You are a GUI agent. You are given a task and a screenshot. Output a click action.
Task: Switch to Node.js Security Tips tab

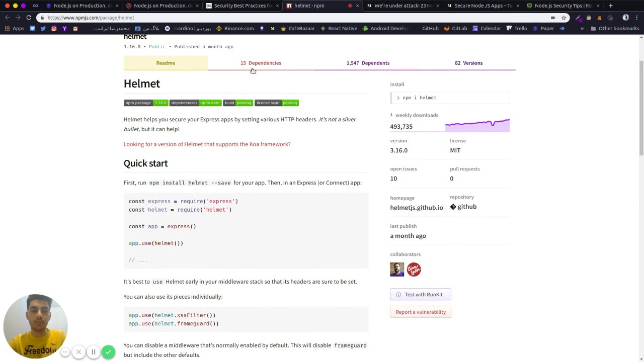tap(563, 6)
